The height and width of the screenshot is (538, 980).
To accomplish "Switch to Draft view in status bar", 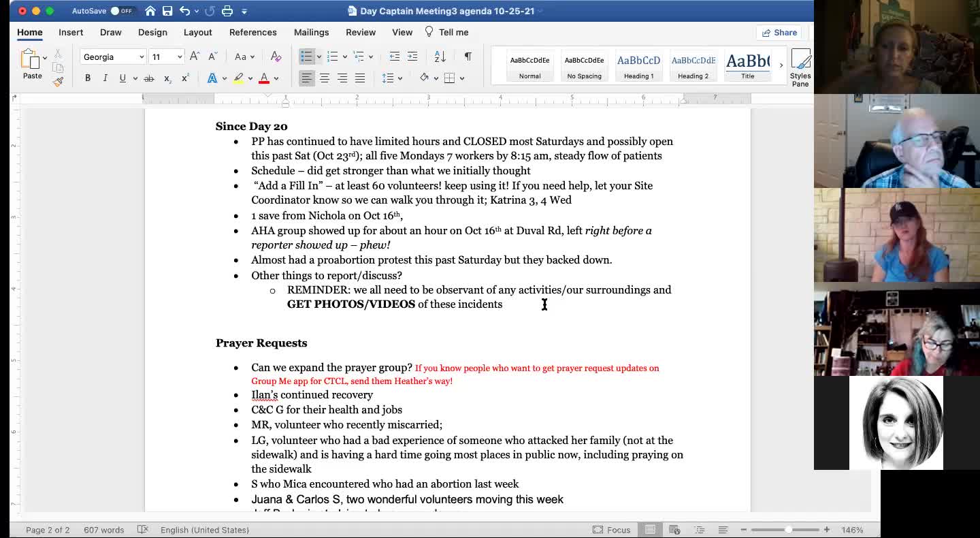I will tap(723, 530).
